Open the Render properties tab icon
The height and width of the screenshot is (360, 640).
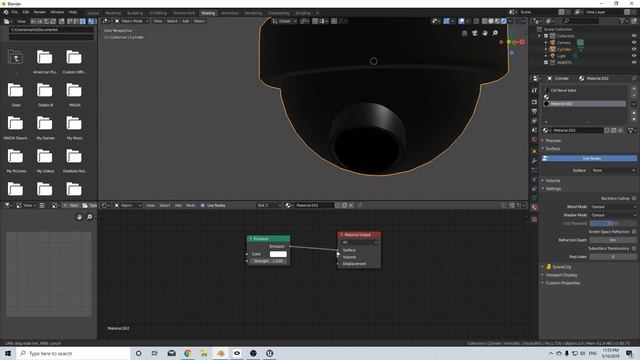(534, 102)
